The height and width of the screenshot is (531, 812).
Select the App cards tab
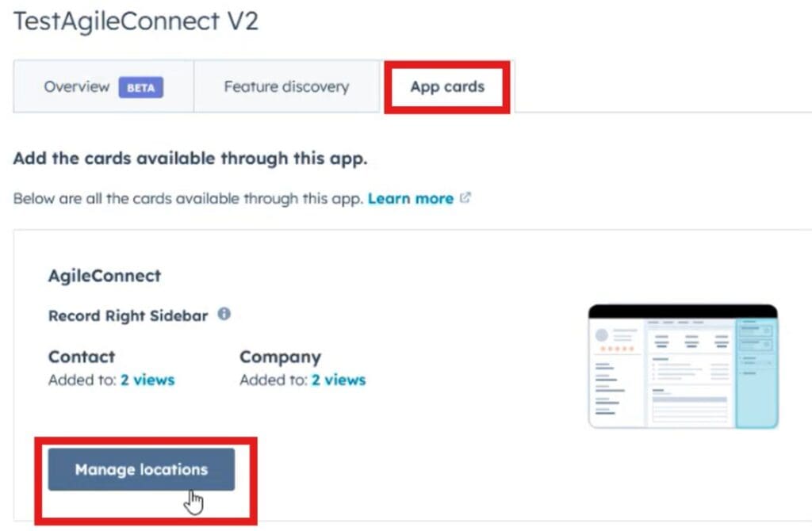click(447, 86)
